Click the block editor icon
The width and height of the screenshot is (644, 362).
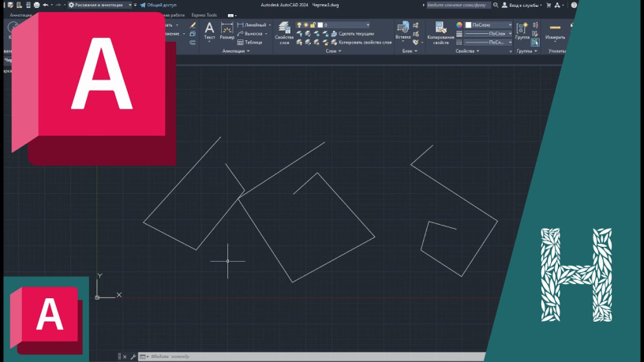tap(416, 34)
